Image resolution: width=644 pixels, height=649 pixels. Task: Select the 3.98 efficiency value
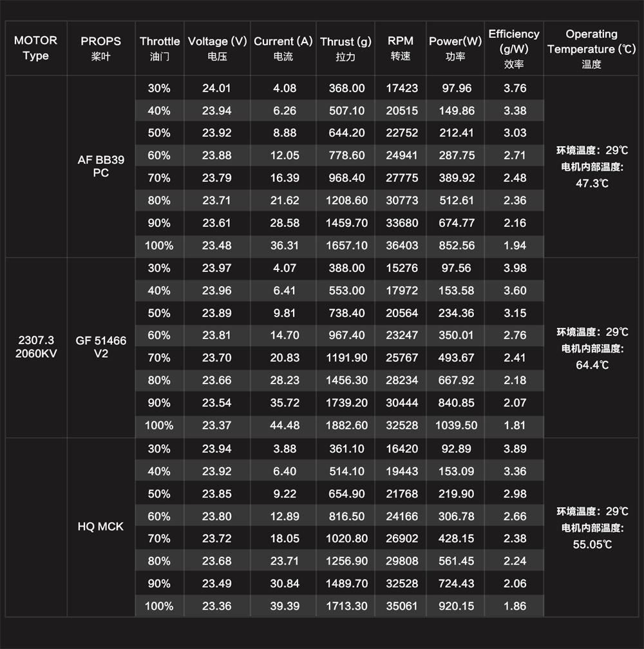click(x=515, y=268)
